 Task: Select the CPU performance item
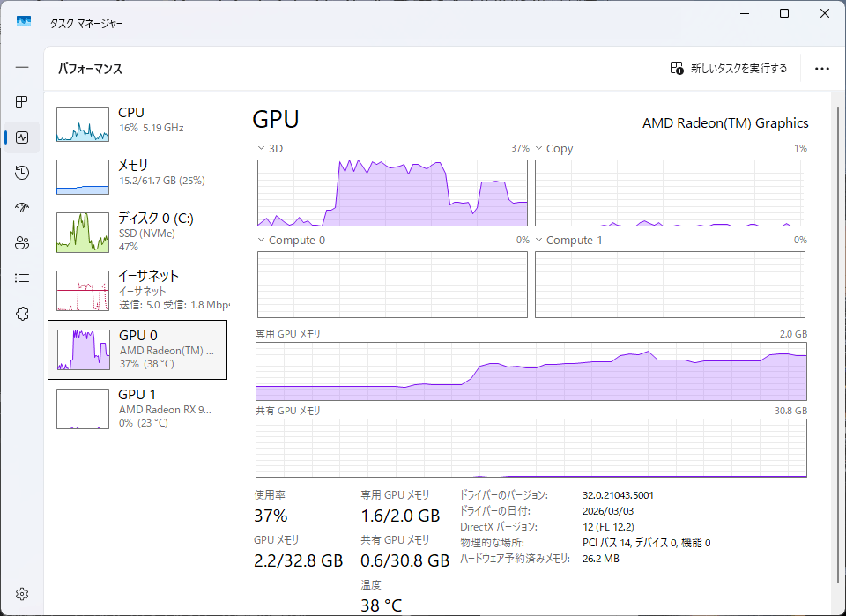(137, 123)
